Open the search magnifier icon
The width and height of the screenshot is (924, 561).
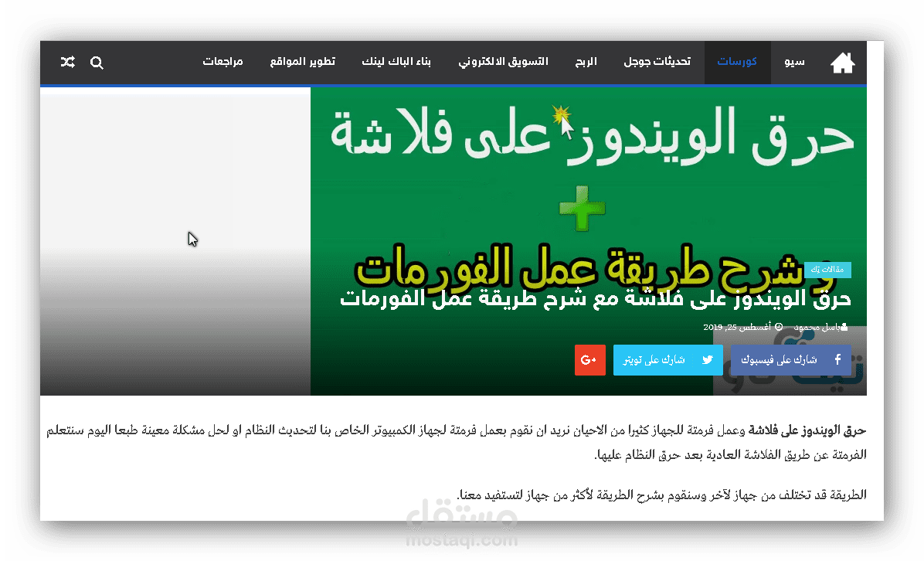click(x=97, y=63)
